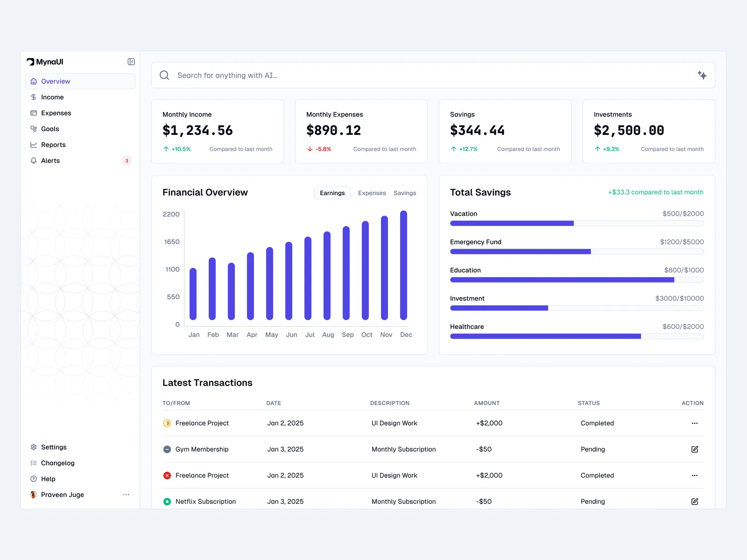The width and height of the screenshot is (747, 560).
Task: Switch chart to Expenses view
Action: point(372,193)
